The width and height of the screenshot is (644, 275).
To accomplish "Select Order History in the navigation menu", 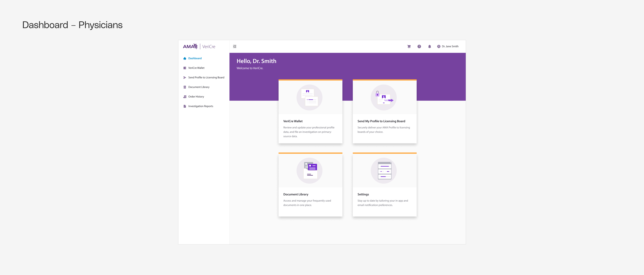I will tap(196, 96).
